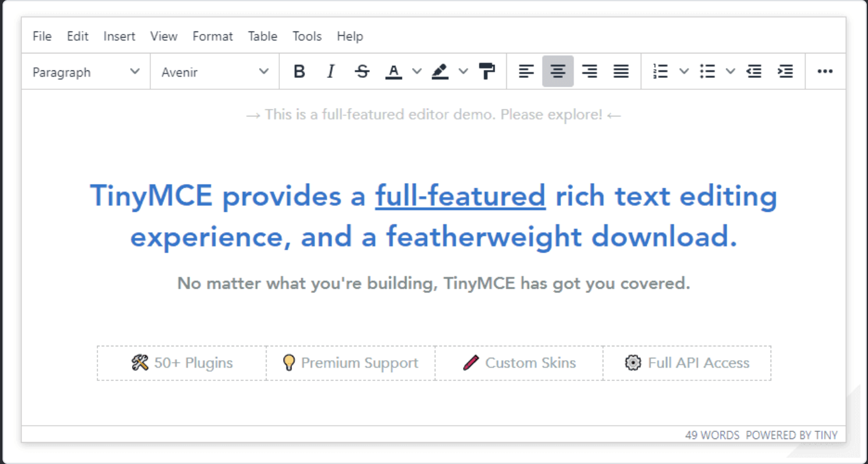Activate the format painter tool
The image size is (868, 464).
tap(487, 72)
